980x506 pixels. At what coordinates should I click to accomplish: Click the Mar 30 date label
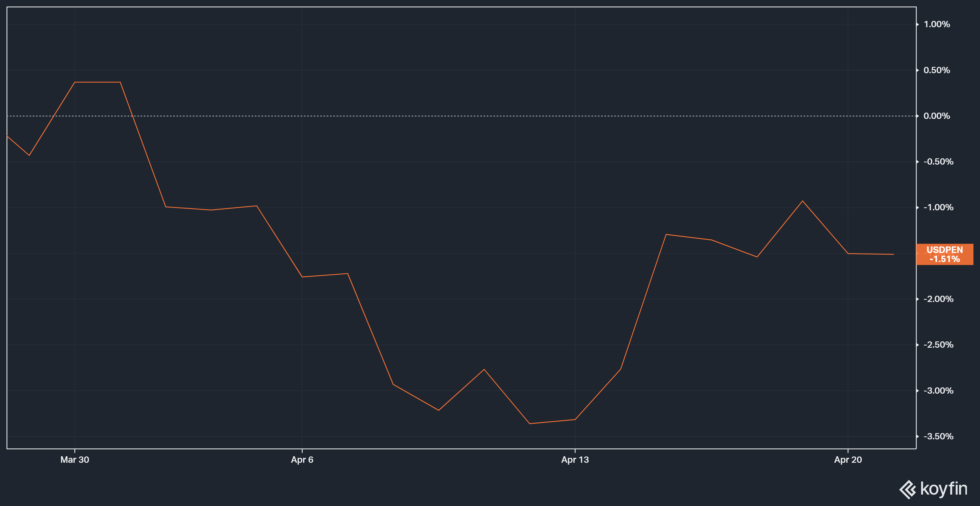(75, 460)
